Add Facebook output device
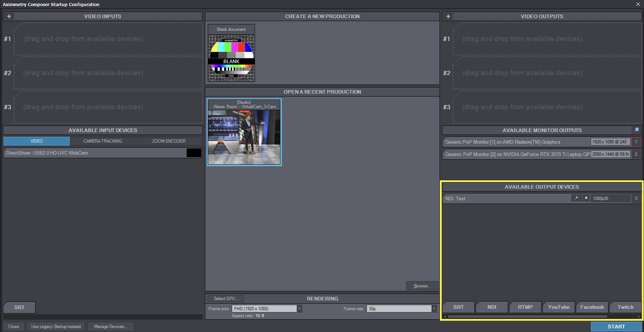 (592, 307)
